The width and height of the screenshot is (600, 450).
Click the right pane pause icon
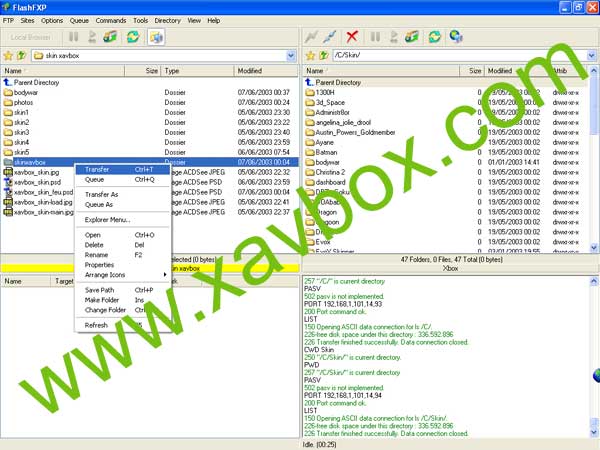375,37
